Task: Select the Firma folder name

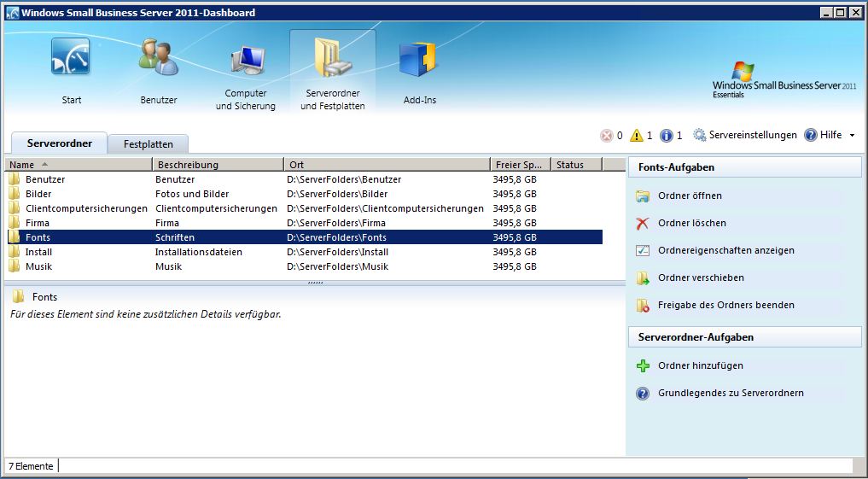Action: pos(37,223)
